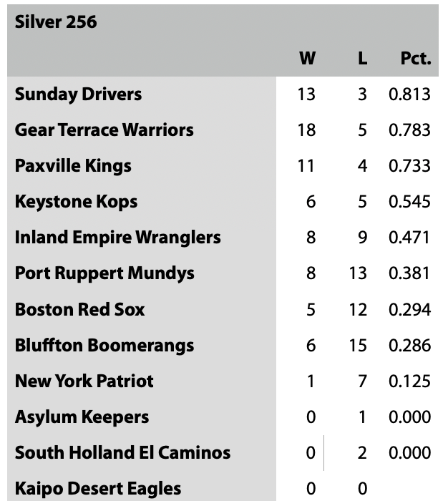Click the L column header
This screenshot has width=448, height=501.
pos(362,59)
